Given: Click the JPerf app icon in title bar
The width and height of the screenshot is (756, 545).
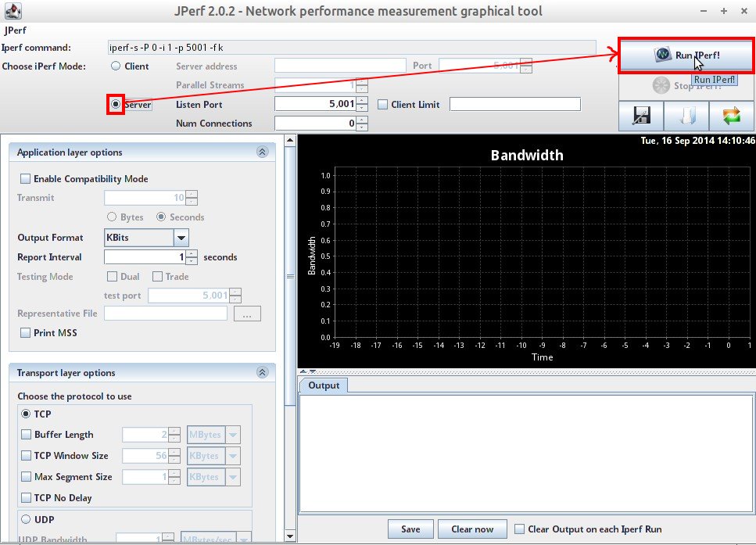Looking at the screenshot, I should [13, 11].
